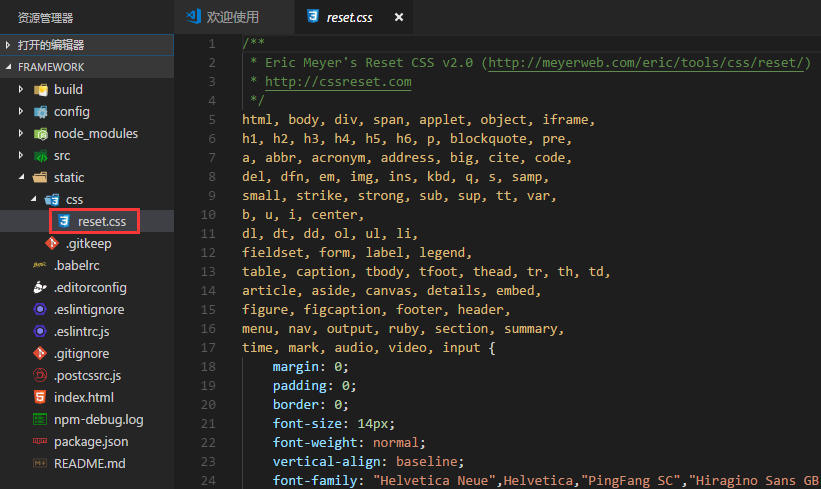Click the config folder gear icon

point(41,112)
